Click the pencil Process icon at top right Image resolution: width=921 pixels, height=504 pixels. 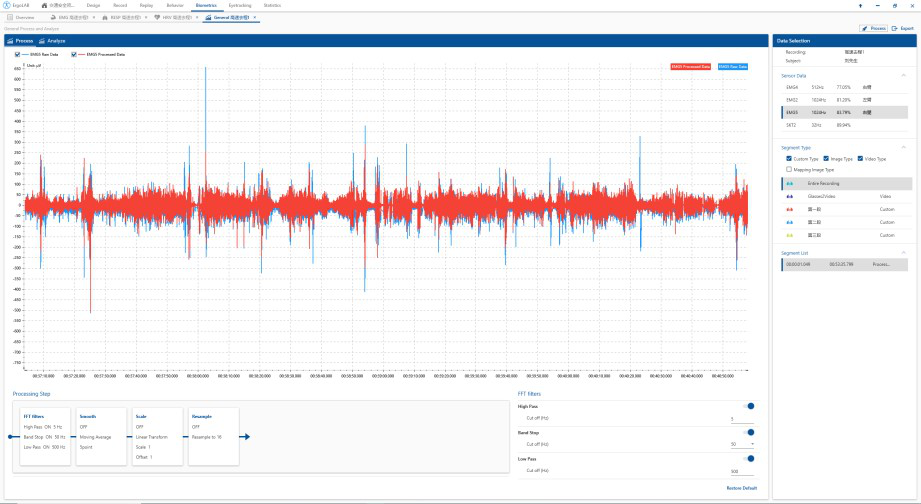(x=865, y=28)
